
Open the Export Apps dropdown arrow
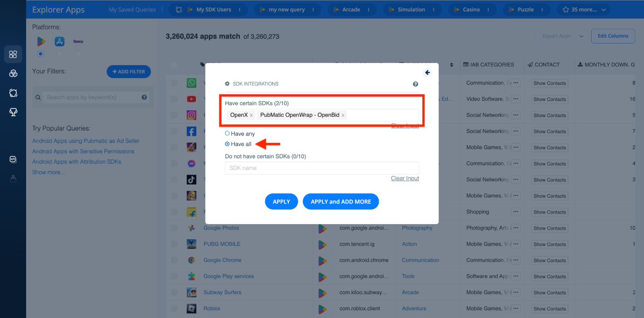[x=582, y=36]
